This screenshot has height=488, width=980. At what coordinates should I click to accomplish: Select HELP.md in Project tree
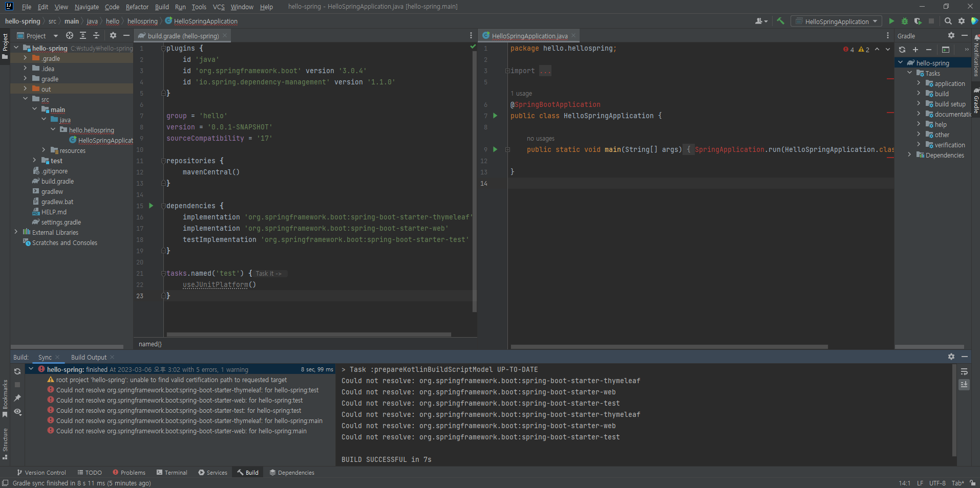[x=54, y=212]
